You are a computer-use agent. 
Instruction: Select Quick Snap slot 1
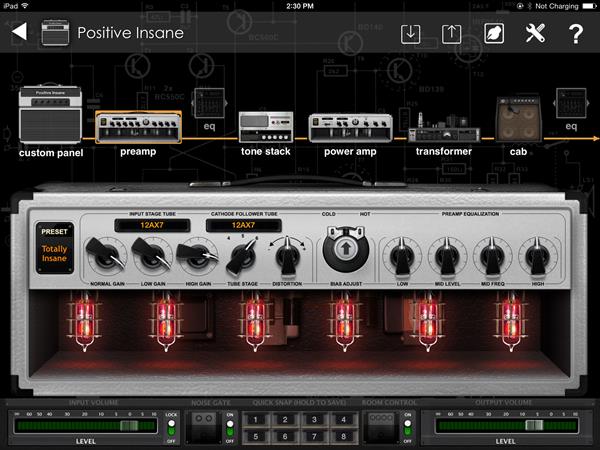point(255,420)
